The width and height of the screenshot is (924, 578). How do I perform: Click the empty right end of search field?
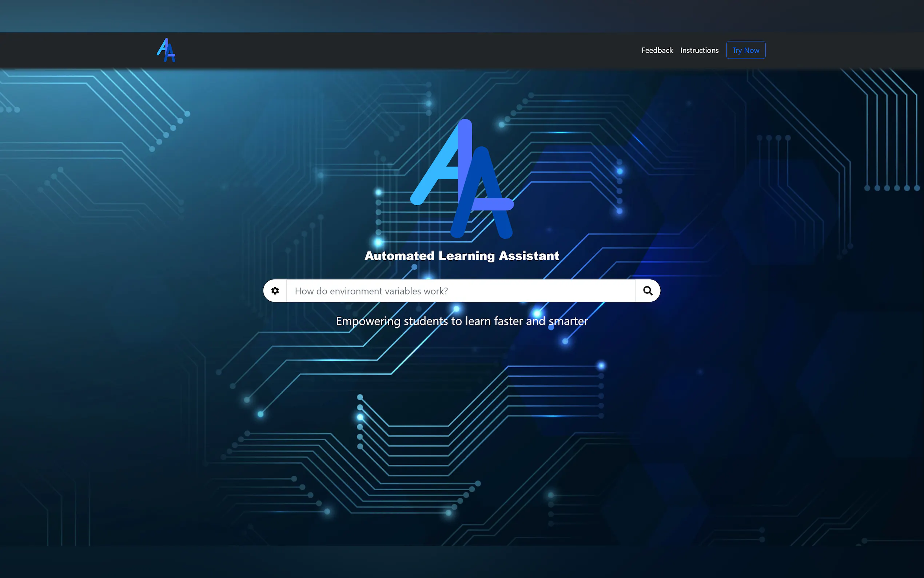(x=596, y=291)
